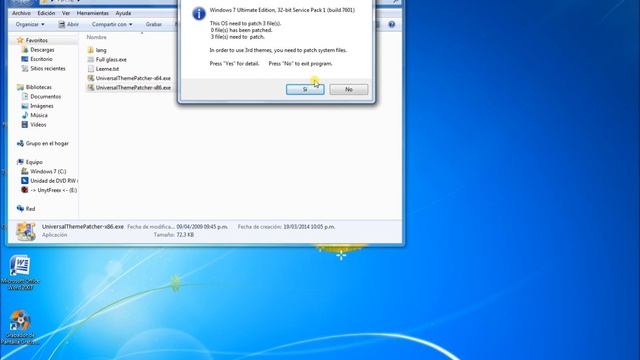Click details pane application thumbnail
This screenshot has width=640, height=360.
(x=26, y=231)
